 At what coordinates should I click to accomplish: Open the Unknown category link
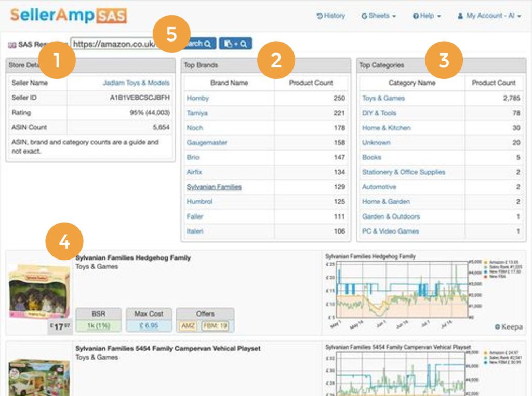[376, 142]
